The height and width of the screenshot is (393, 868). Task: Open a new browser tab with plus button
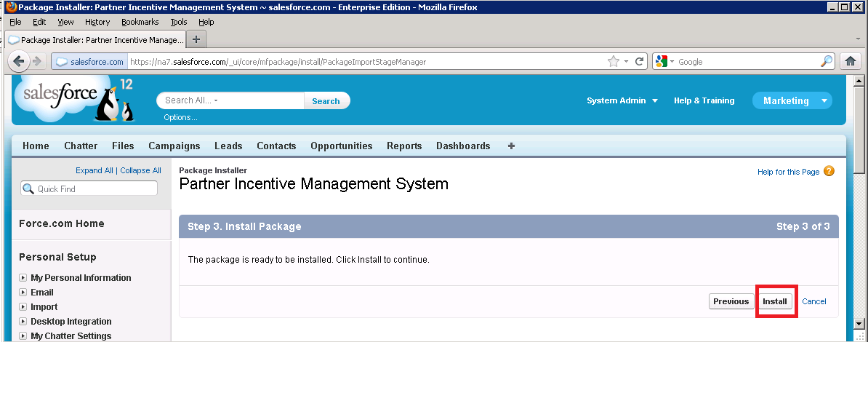(x=196, y=39)
